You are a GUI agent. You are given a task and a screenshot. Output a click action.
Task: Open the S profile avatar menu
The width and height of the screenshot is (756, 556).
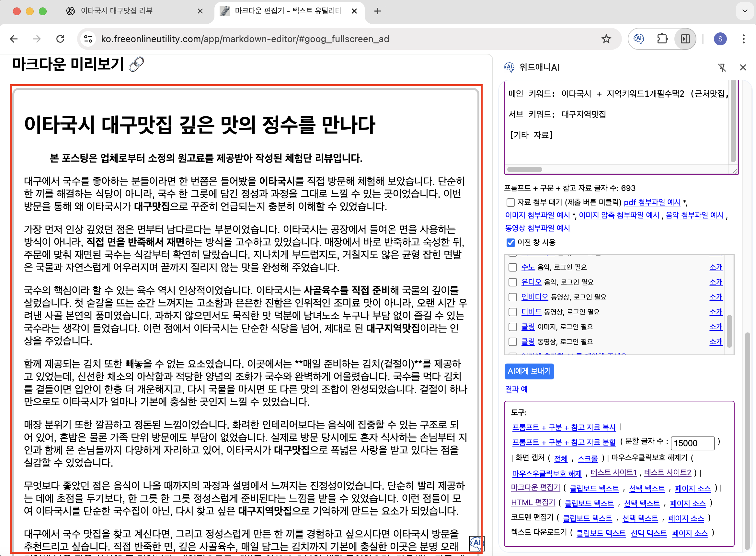point(720,39)
